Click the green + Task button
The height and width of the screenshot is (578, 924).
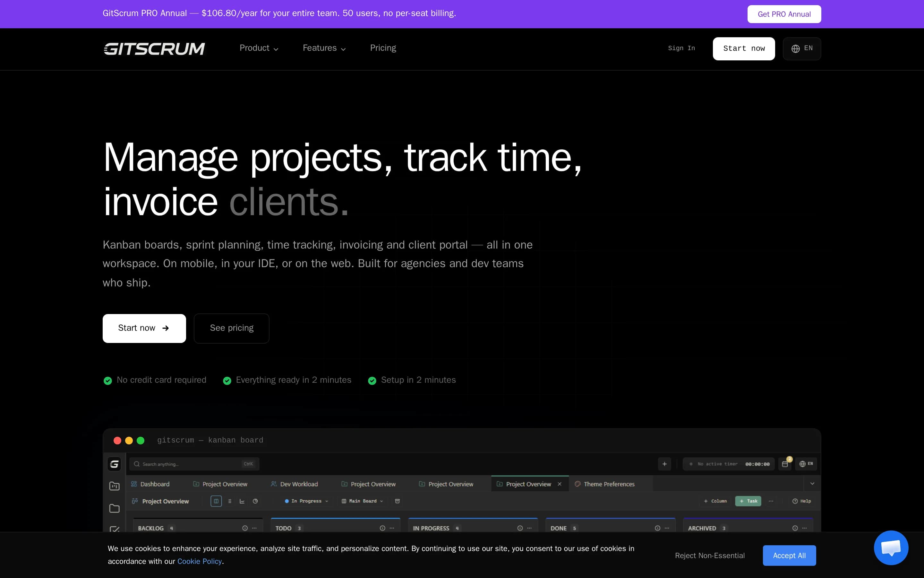click(748, 501)
